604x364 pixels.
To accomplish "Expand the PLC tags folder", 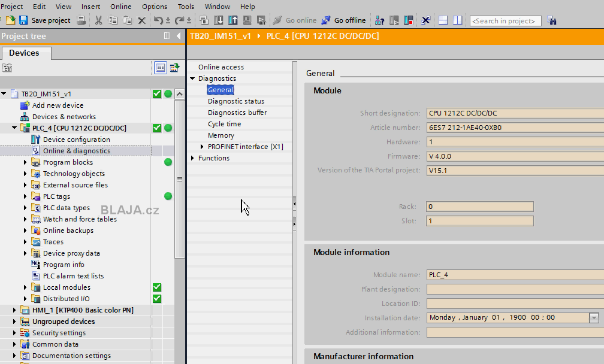I will click(x=25, y=196).
